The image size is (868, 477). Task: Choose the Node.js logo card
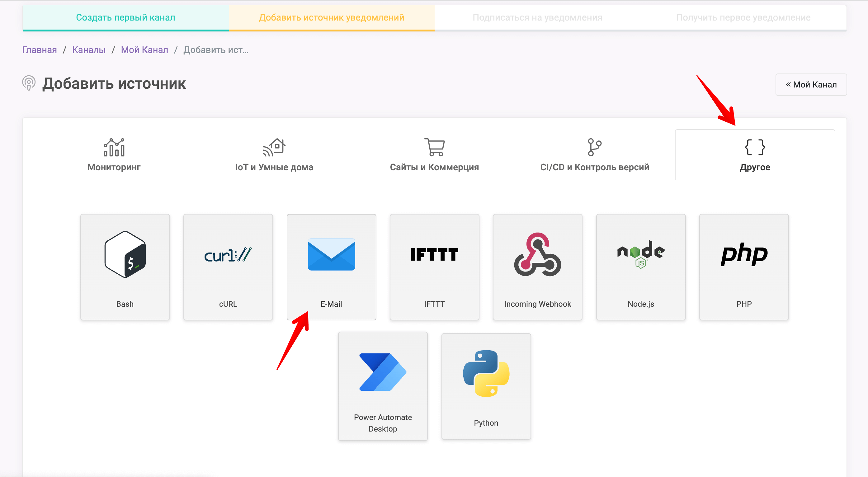[640, 254]
